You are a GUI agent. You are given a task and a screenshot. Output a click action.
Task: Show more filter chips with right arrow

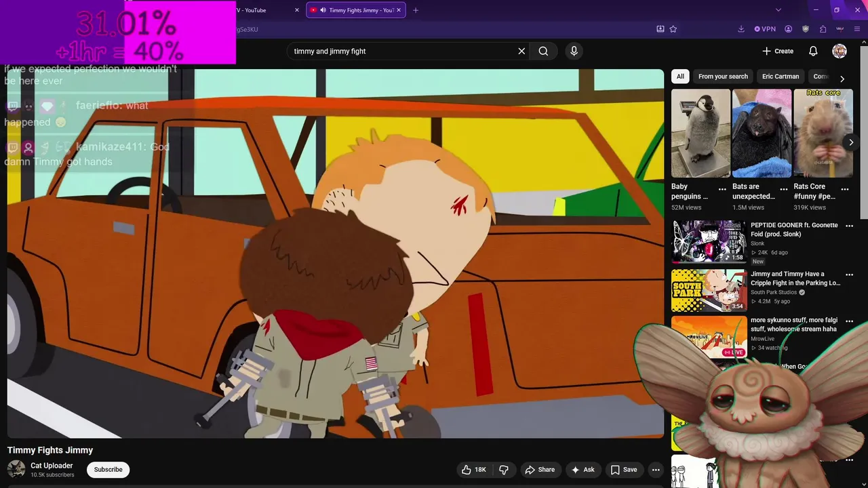pyautogui.click(x=842, y=79)
